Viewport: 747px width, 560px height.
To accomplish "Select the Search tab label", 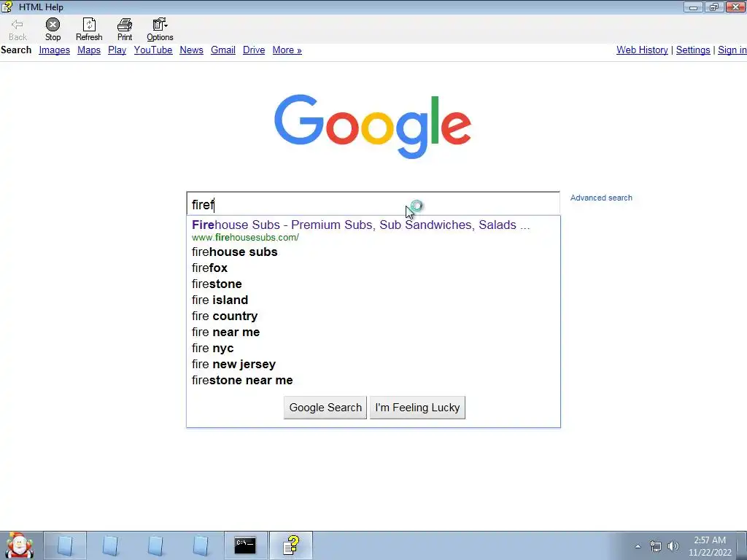I will [16, 50].
